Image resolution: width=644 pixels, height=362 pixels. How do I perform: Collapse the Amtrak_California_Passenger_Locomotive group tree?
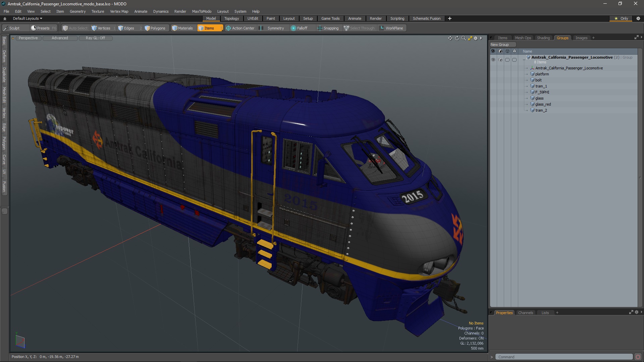pyautogui.click(x=524, y=60)
